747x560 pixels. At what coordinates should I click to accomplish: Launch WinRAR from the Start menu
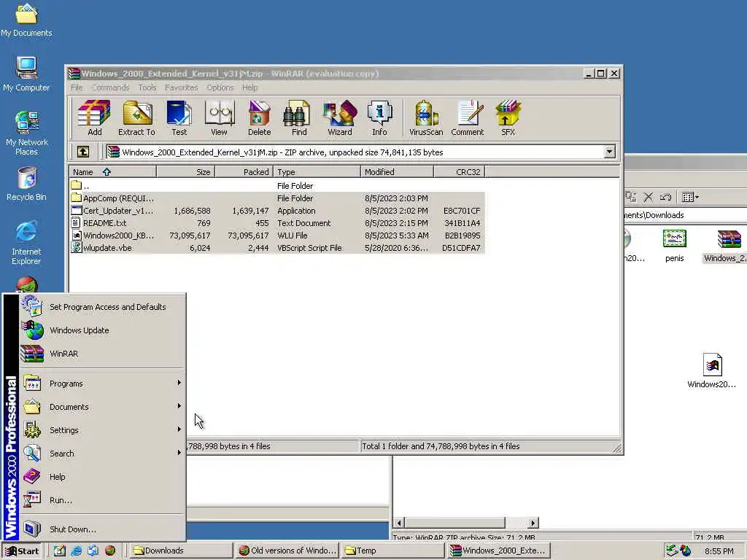[x=102, y=354]
